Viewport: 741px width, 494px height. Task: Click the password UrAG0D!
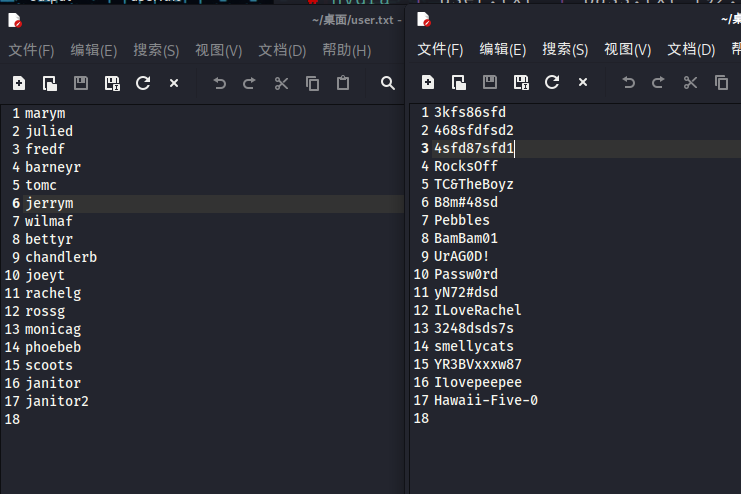click(x=462, y=256)
